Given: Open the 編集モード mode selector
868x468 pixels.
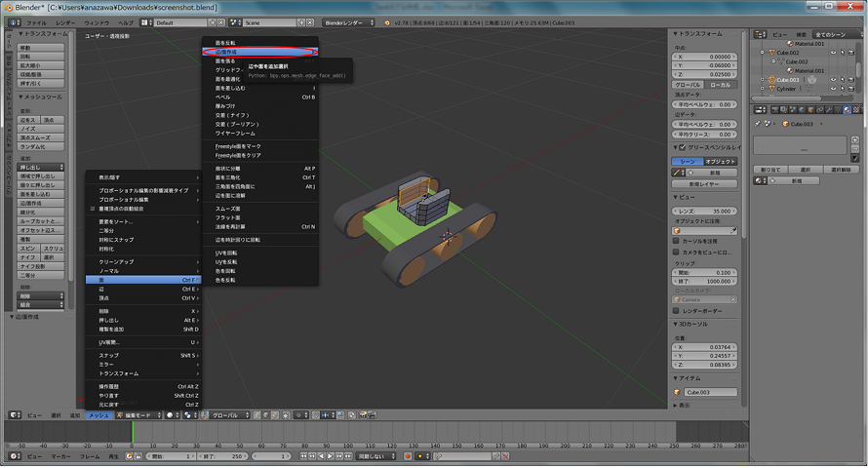Looking at the screenshot, I should pyautogui.click(x=140, y=415).
